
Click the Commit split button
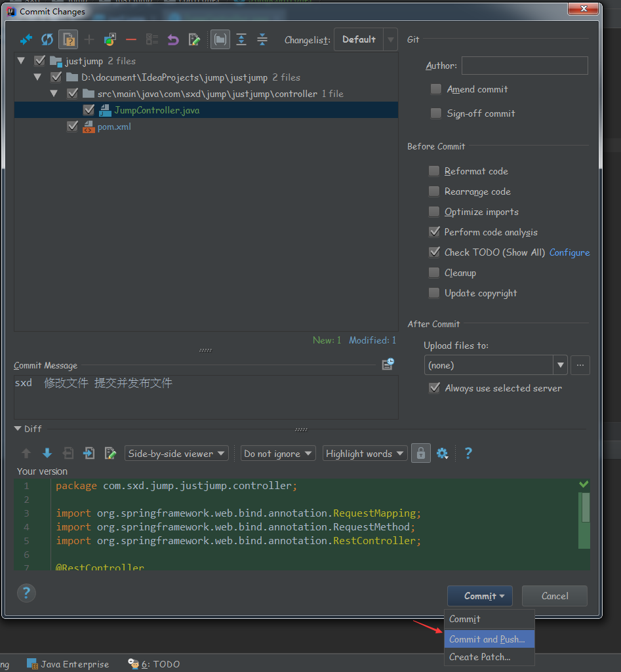(480, 596)
